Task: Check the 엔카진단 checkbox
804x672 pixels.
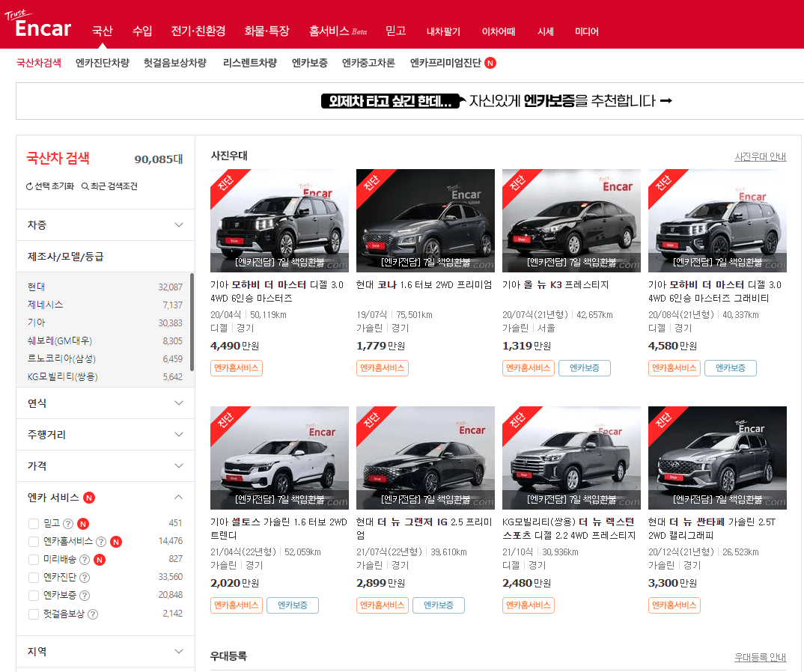Action: coord(34,578)
